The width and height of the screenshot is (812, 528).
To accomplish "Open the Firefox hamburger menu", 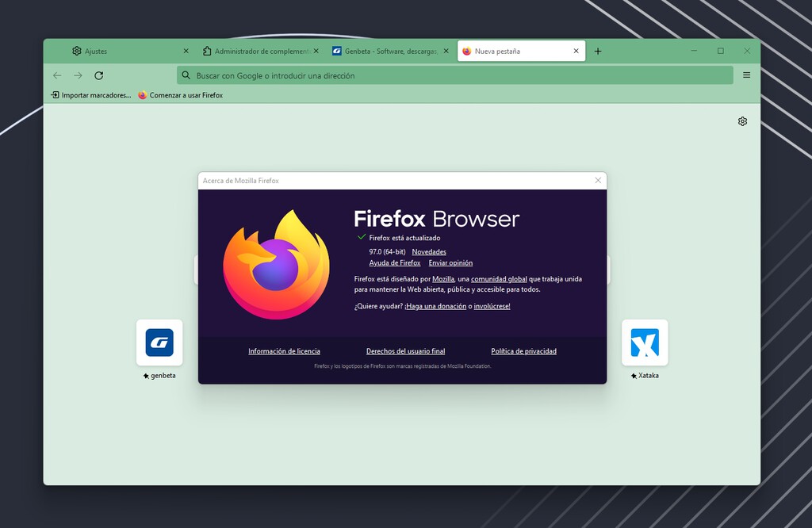I will click(746, 75).
